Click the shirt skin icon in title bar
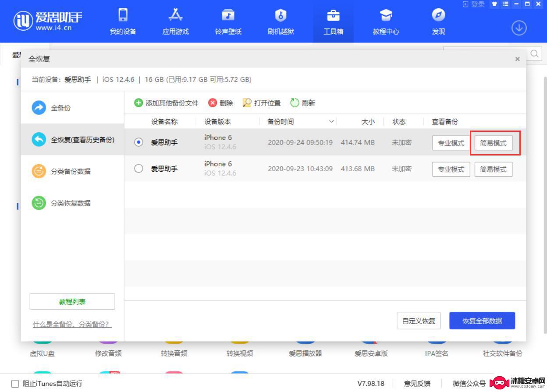The image size is (547, 392). (494, 4)
